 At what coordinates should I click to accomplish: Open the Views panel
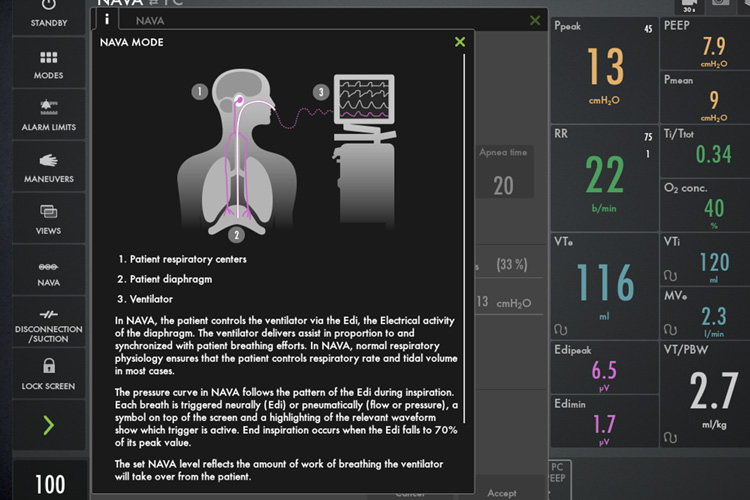48,219
